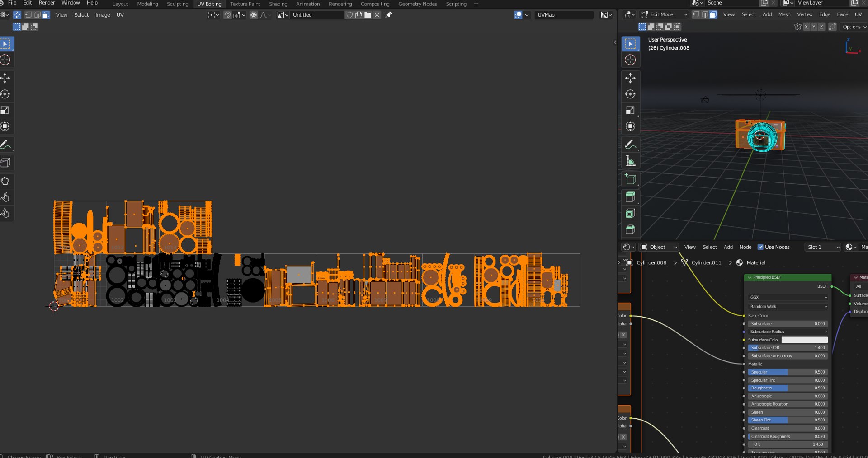The width and height of the screenshot is (868, 458).
Task: Select the Move tool in 3D viewport
Action: click(630, 78)
